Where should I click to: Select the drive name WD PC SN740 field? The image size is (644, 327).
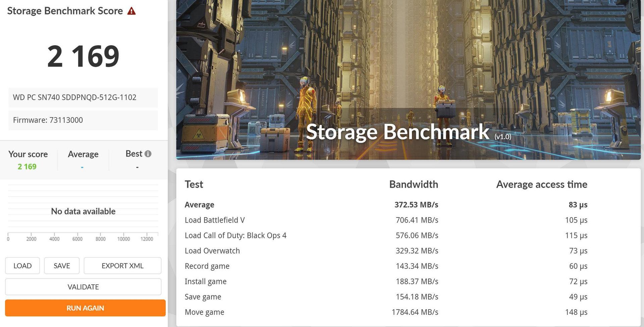[83, 97]
